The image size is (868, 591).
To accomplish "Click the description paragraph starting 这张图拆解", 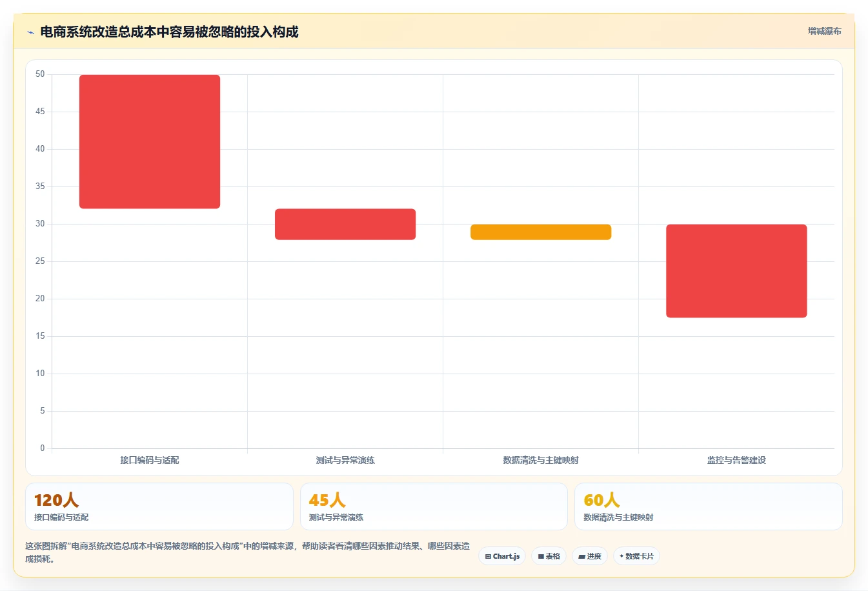I will 248,552.
